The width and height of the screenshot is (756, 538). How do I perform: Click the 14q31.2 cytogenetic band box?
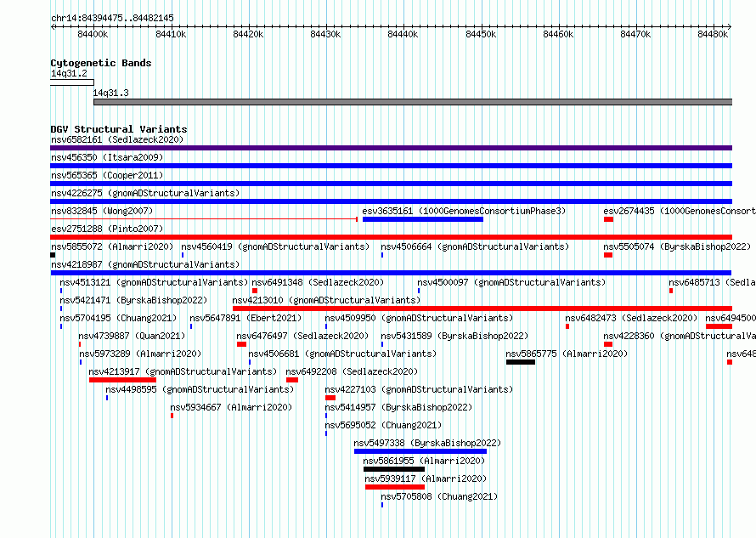[72, 82]
